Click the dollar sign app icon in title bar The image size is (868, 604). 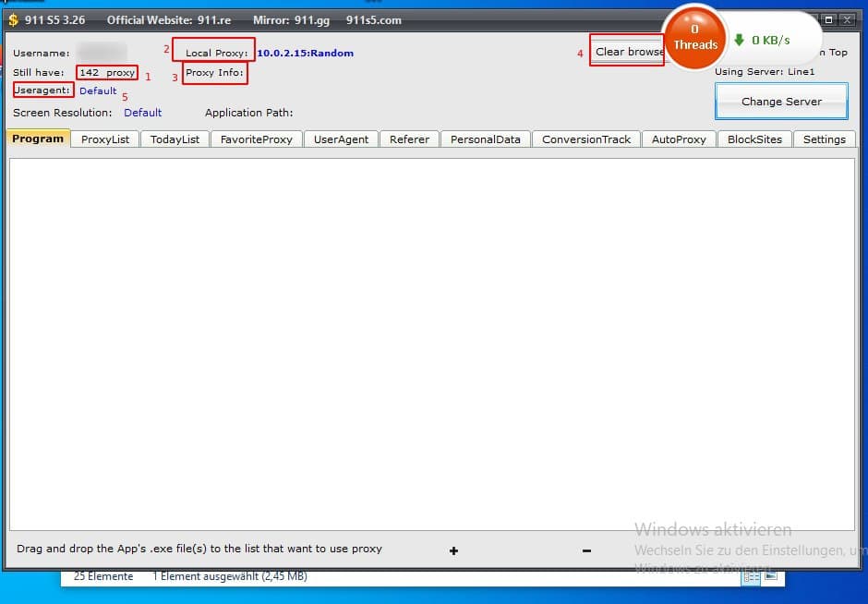pos(13,19)
